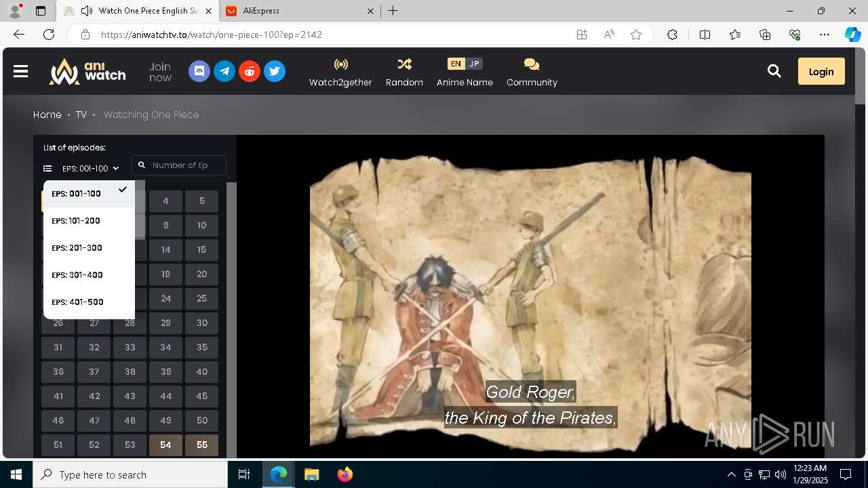Open Task View on taskbar
This screenshot has width=868, height=488.
point(245,474)
